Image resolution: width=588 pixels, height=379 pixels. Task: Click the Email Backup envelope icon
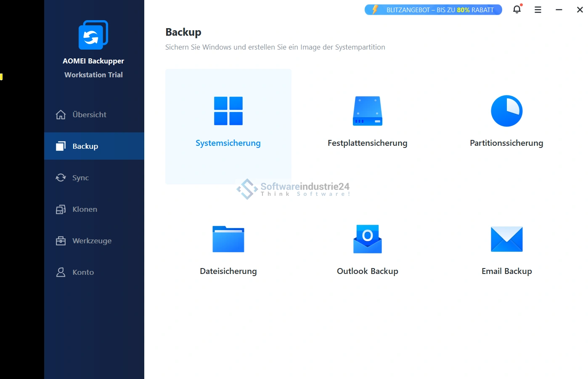[506, 239]
